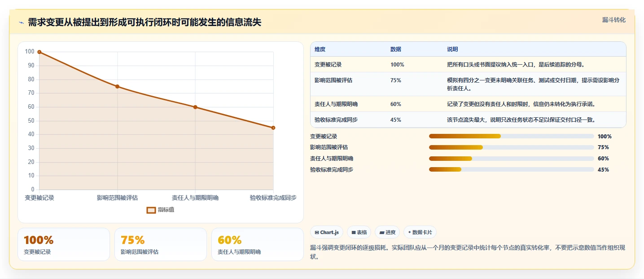Click the 指标值 legend label
Image resolution: width=644 pixels, height=279 pixels.
click(166, 210)
